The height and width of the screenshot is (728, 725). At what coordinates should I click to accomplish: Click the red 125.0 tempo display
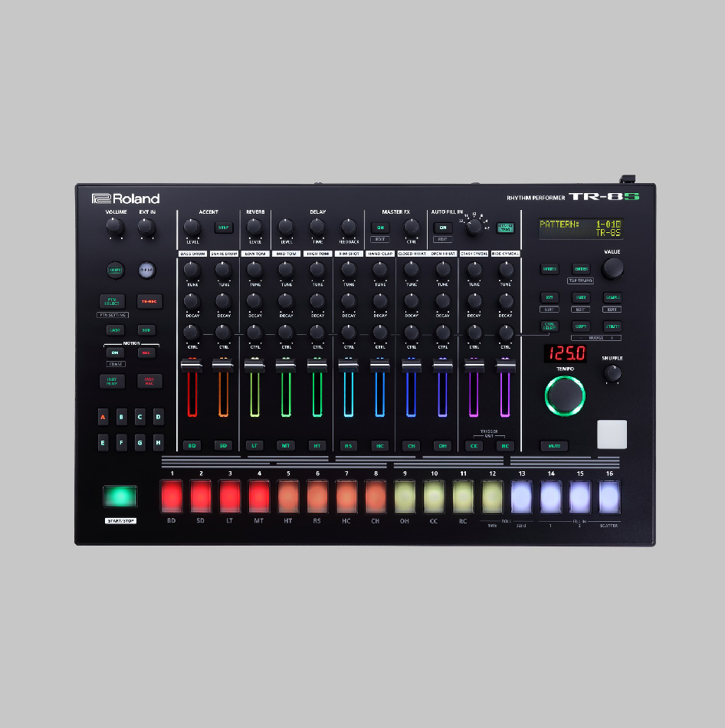pos(566,353)
